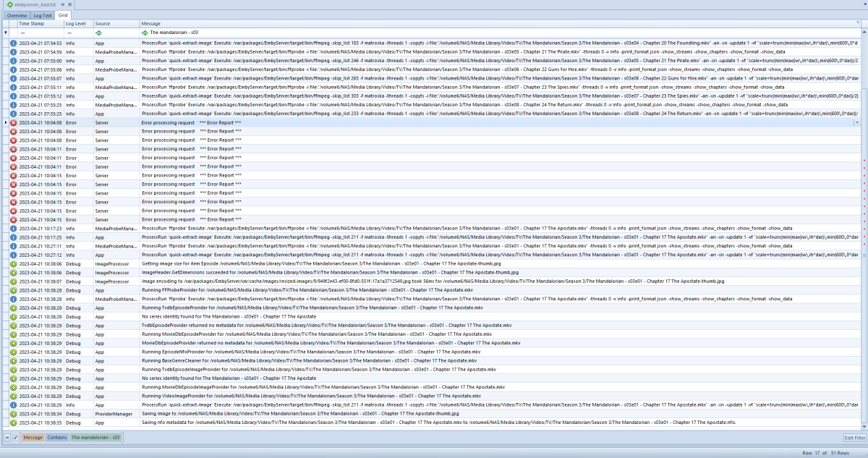Image resolution: width=868 pixels, height=458 pixels.
Task: Click debug icon of 10:38:35 row
Action: pyautogui.click(x=13, y=422)
